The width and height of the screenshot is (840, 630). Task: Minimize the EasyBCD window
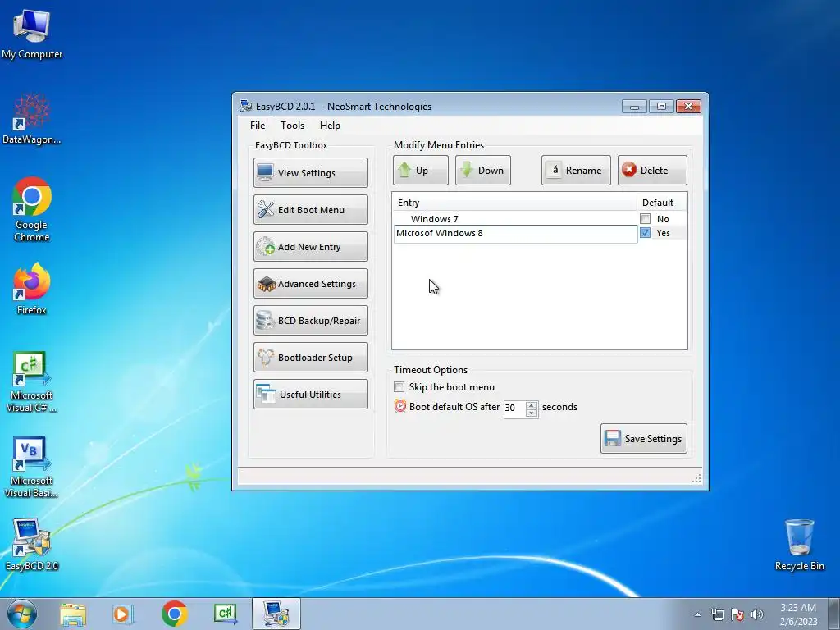634,106
